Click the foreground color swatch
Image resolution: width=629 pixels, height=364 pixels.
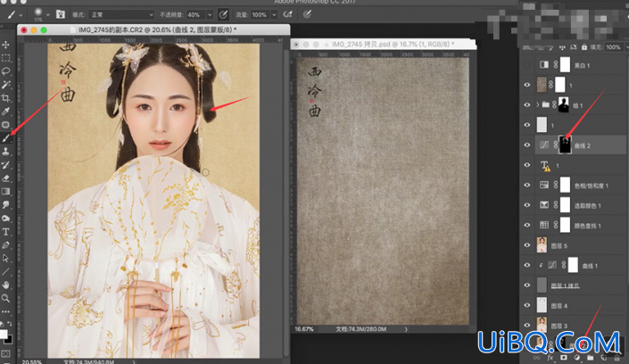click(x=4, y=334)
